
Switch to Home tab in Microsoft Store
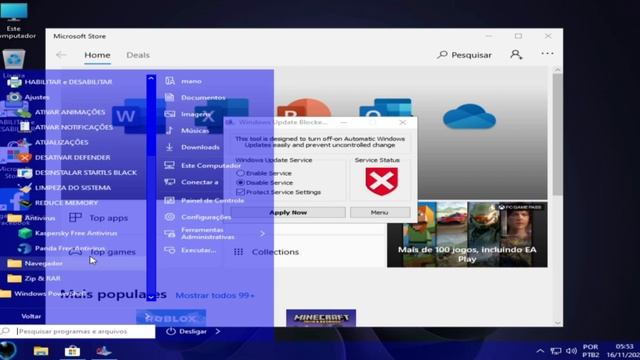(x=97, y=55)
